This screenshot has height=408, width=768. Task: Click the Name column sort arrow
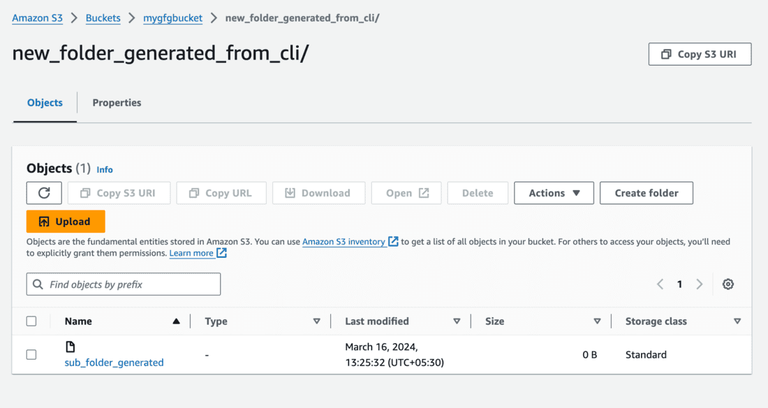pos(176,321)
